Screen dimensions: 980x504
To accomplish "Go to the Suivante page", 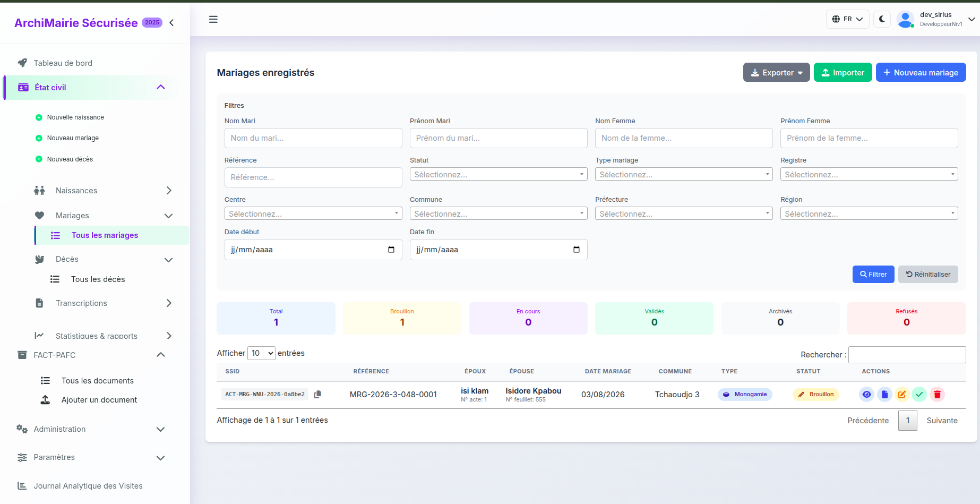I will (x=942, y=421).
